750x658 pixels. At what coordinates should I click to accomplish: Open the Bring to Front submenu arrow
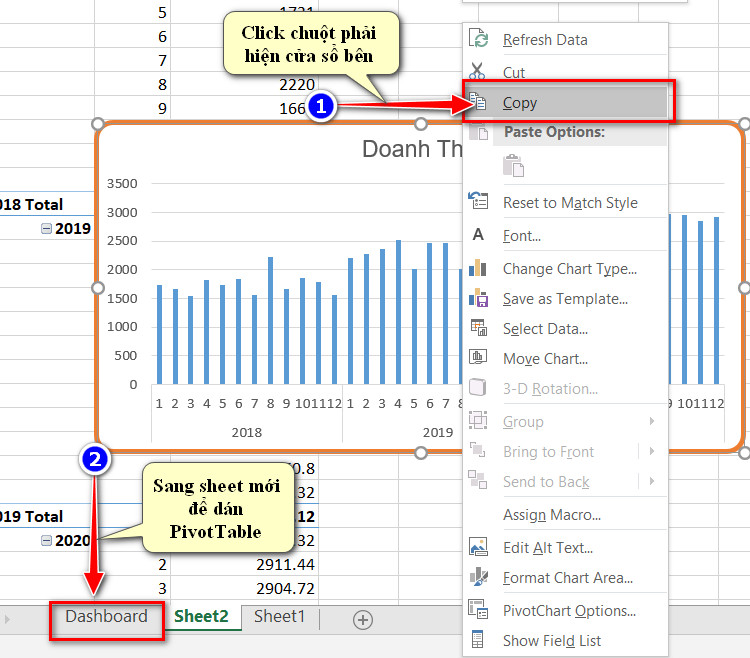click(651, 451)
